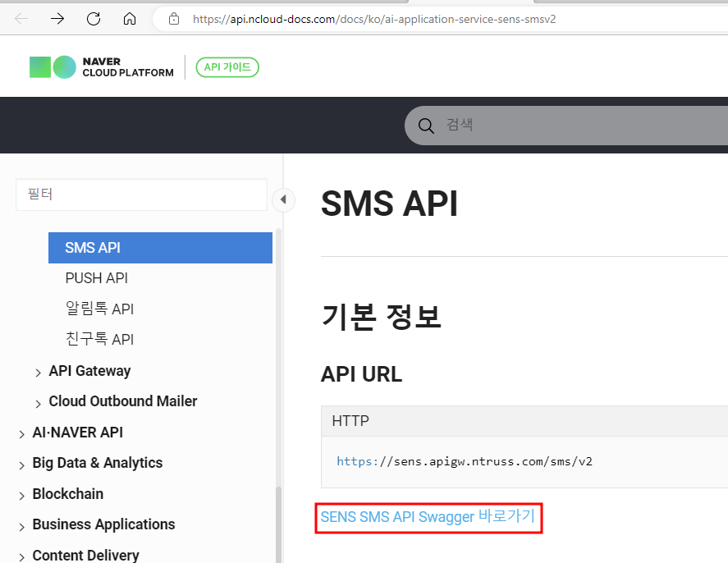728x563 pixels.
Task: Expand Big Data & Analytics chevron
Action: click(x=22, y=465)
